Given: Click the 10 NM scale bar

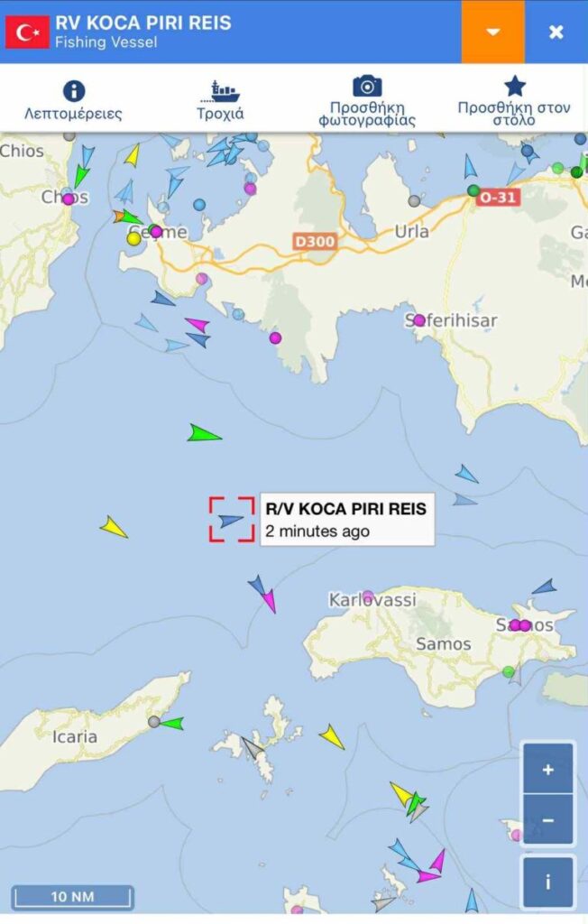Looking at the screenshot, I should point(72,897).
